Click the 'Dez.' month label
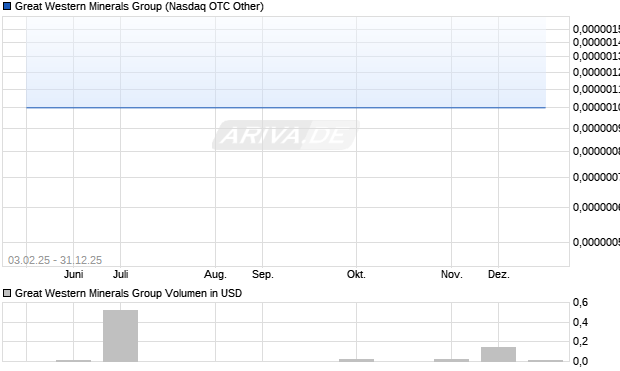620x371 pixels. (x=499, y=274)
